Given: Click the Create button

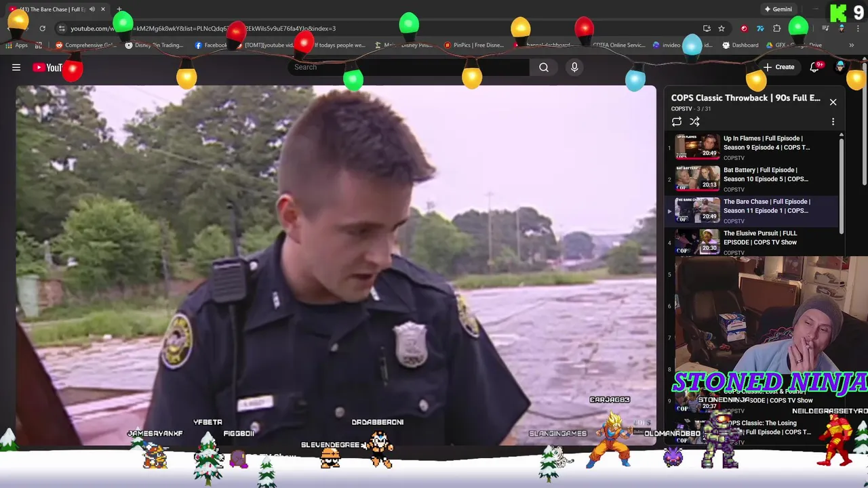Looking at the screenshot, I should pyautogui.click(x=778, y=67).
